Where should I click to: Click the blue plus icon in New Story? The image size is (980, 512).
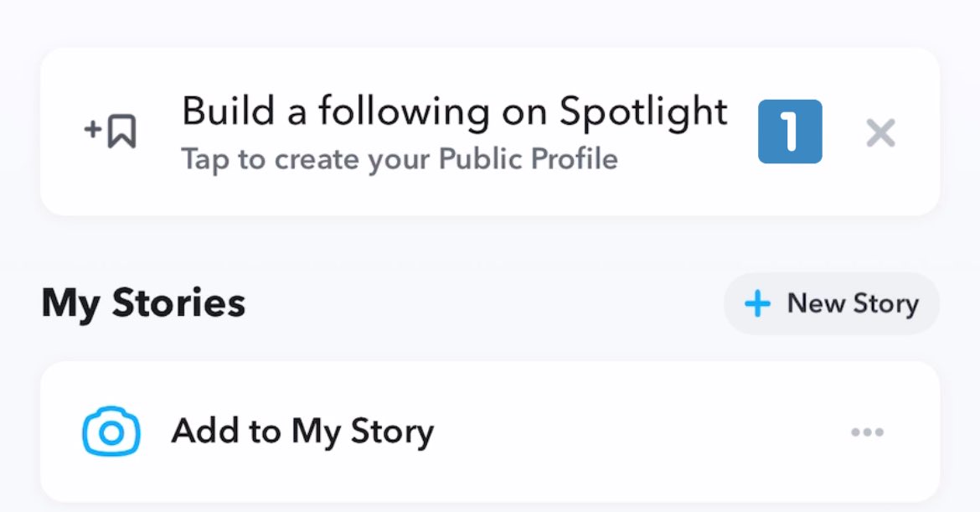(x=757, y=304)
